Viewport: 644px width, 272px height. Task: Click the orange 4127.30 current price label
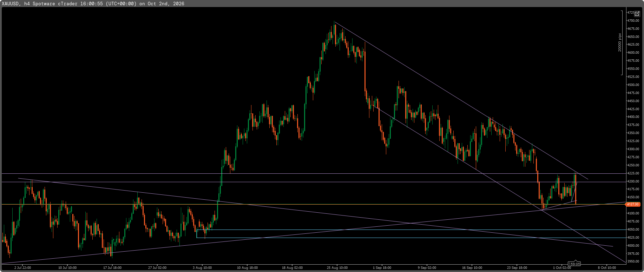(x=633, y=204)
